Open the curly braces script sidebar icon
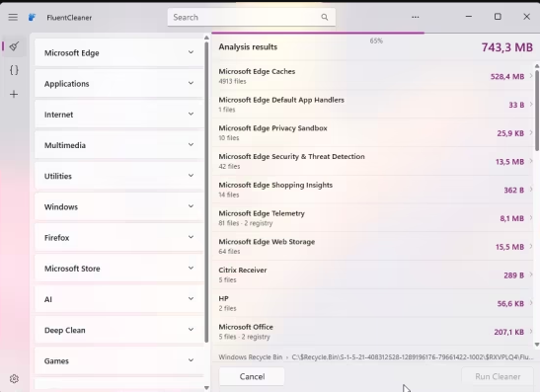 pyautogui.click(x=14, y=70)
